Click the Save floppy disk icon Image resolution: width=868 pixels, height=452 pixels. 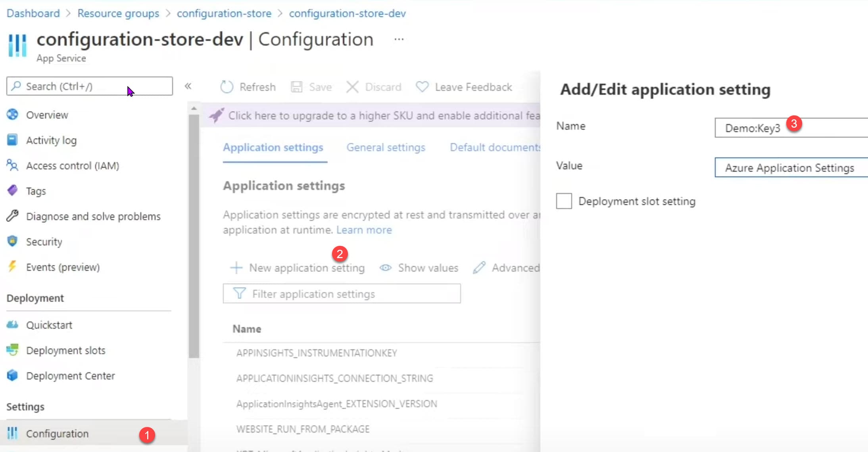(x=296, y=87)
